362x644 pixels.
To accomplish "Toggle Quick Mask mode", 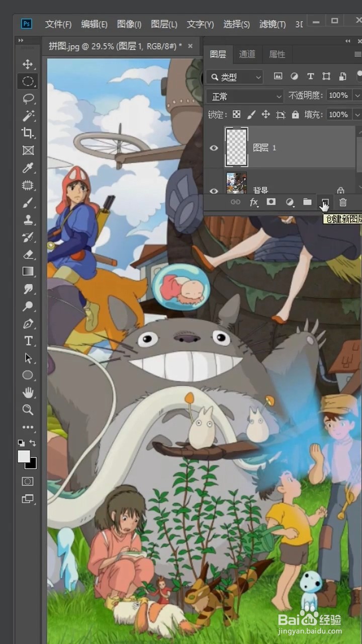I will [28, 481].
